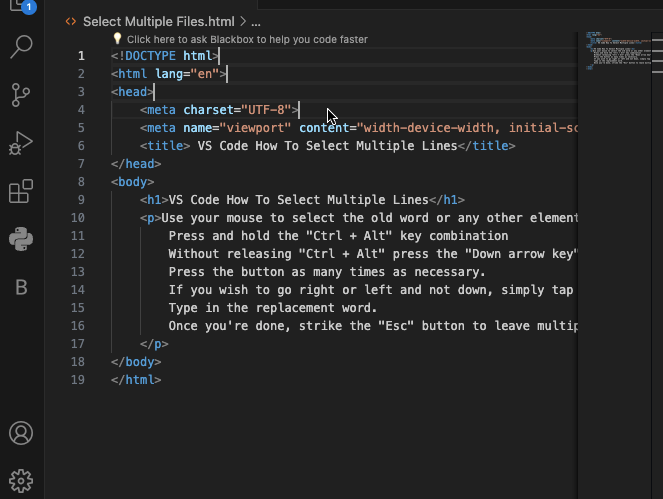Viewport: 663px width, 499px height.
Task: Open the Python sidebar panel
Action: tap(21, 239)
